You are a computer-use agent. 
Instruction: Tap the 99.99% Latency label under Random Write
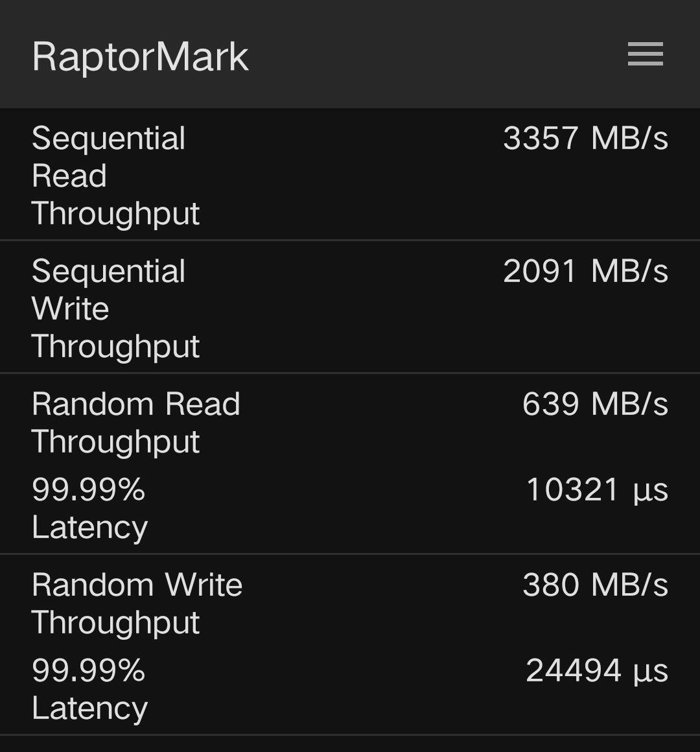point(89,688)
